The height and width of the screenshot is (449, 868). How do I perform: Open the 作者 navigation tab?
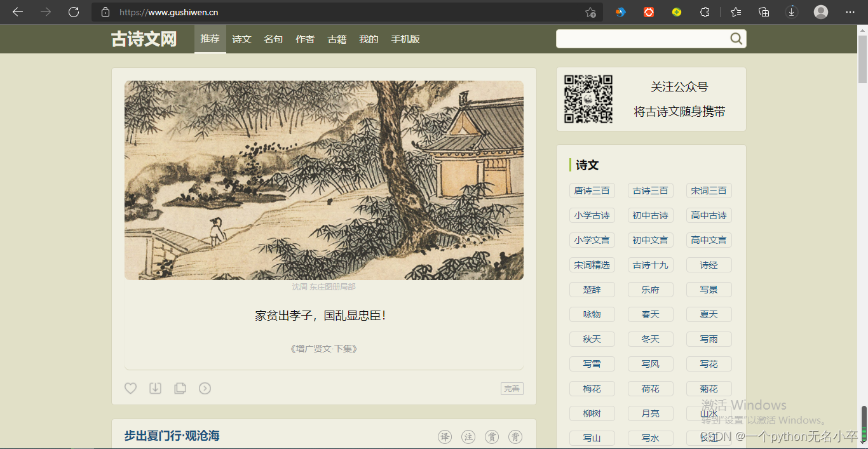pyautogui.click(x=305, y=39)
